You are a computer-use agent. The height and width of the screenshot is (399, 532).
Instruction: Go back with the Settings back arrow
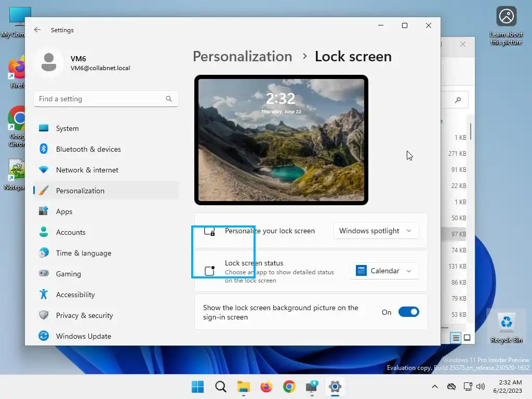tap(37, 30)
